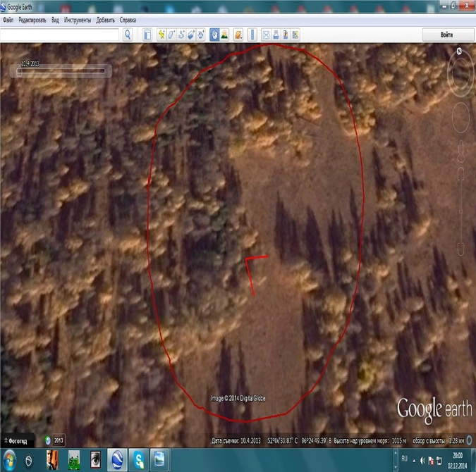Click the Email envelope icon
The image size is (476, 472).
coord(267,35)
